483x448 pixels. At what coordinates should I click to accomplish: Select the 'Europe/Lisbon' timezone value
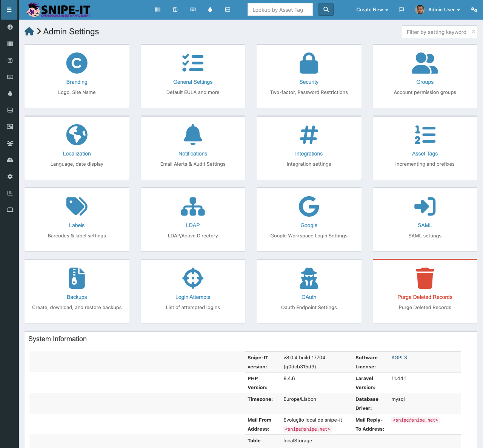pos(300,399)
